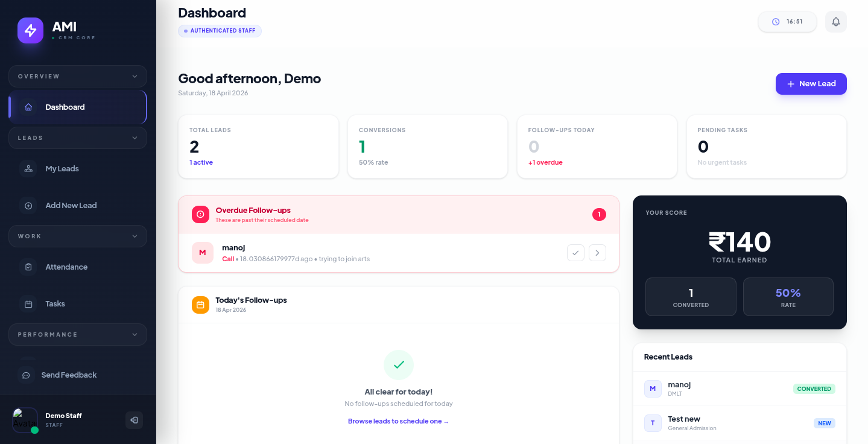Click the 1 active text
Viewport: 868px width, 444px height.
(201, 162)
